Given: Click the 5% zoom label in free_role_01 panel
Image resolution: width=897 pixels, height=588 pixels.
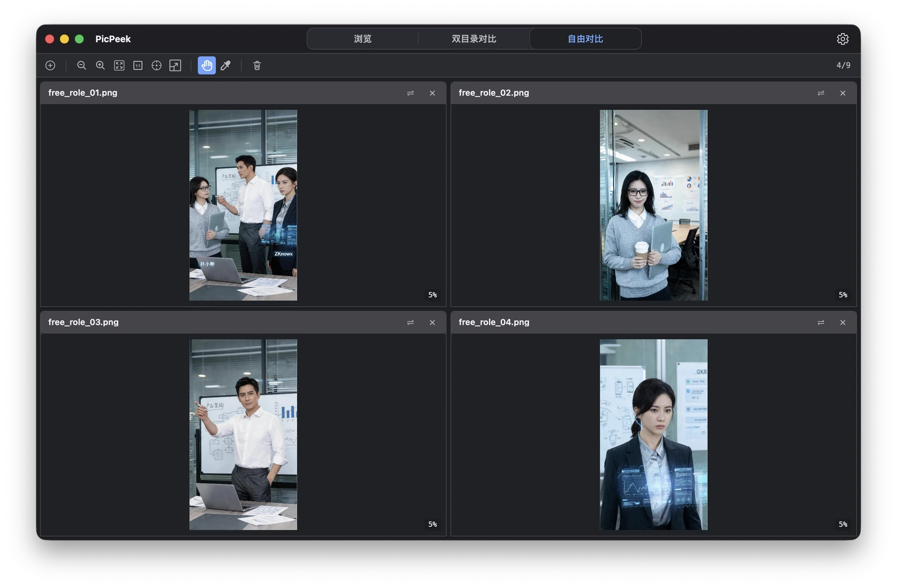Looking at the screenshot, I should pyautogui.click(x=432, y=295).
